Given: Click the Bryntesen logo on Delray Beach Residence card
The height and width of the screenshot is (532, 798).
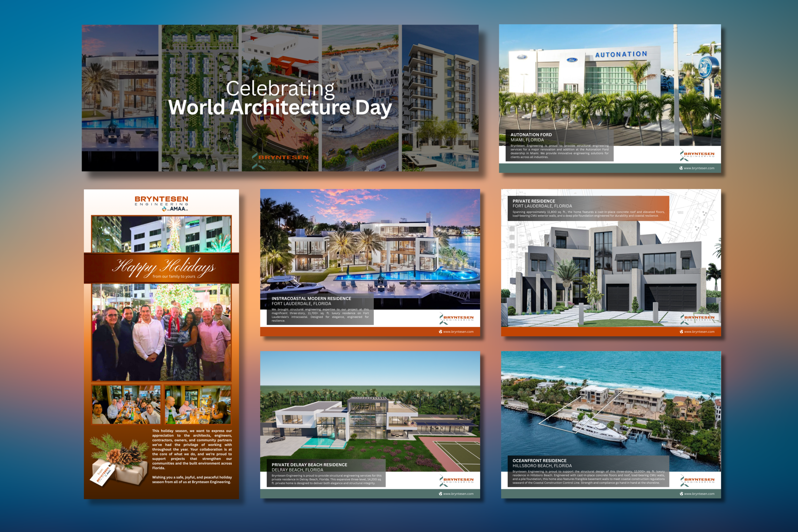Looking at the screenshot, I should 456,480.
